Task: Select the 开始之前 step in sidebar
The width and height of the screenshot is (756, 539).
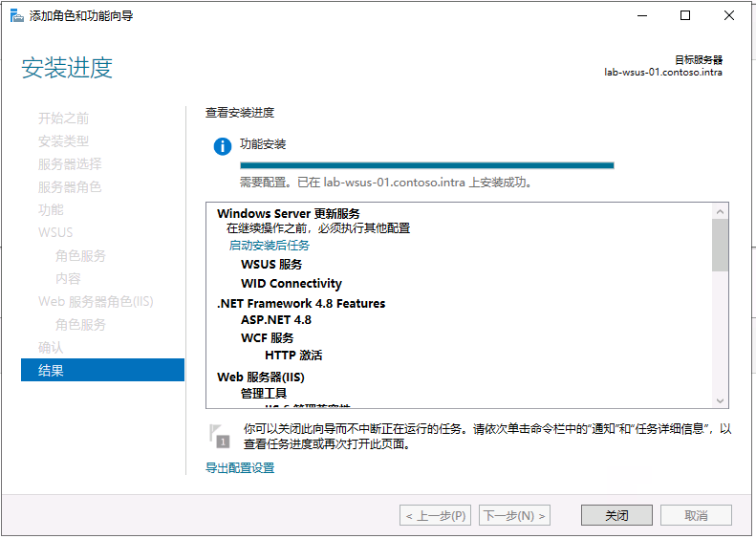Action: (x=63, y=119)
